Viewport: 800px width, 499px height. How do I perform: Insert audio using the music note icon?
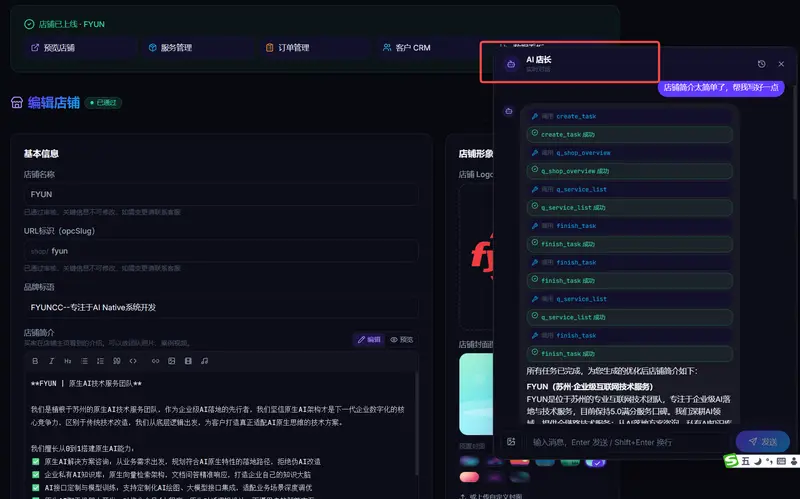point(205,361)
